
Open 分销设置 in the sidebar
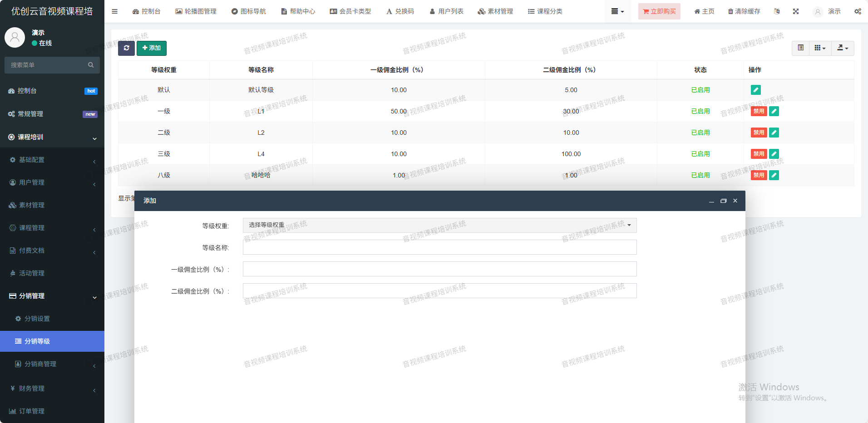click(37, 319)
